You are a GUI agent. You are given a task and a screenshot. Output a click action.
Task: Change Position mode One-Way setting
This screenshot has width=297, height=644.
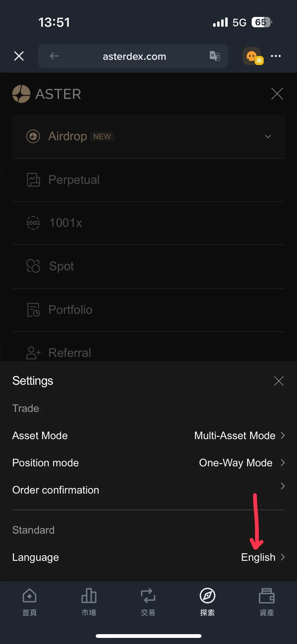pyautogui.click(x=241, y=463)
